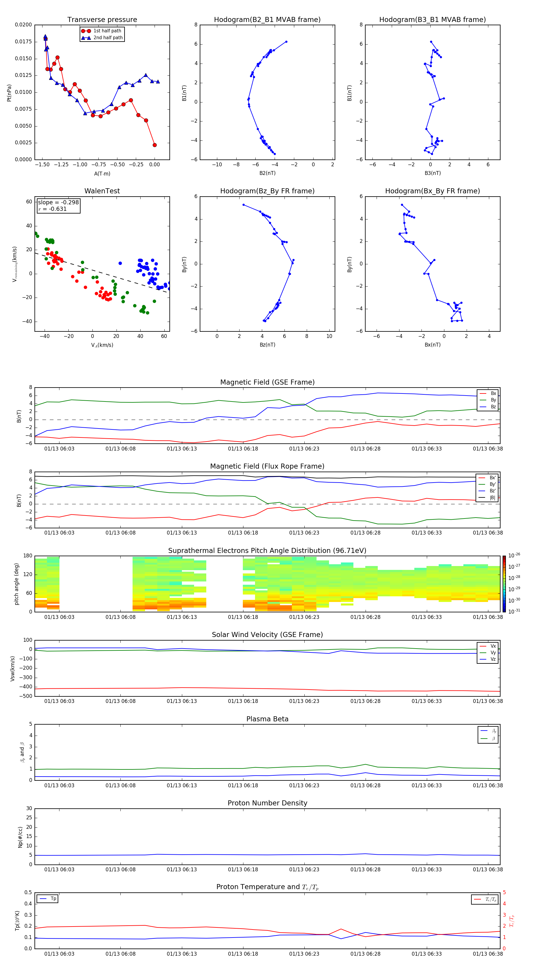Select the Vz legend entry
535x980 pixels.
(488, 659)
